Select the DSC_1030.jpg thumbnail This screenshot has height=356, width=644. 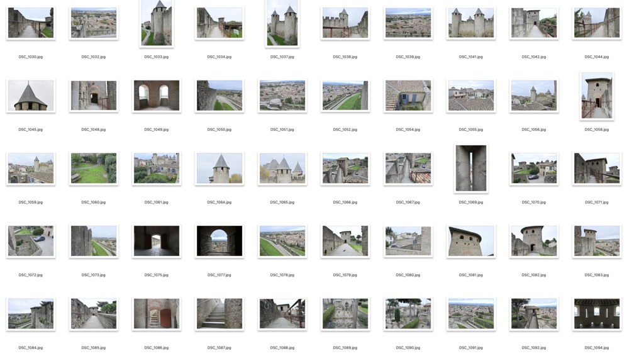(31, 23)
